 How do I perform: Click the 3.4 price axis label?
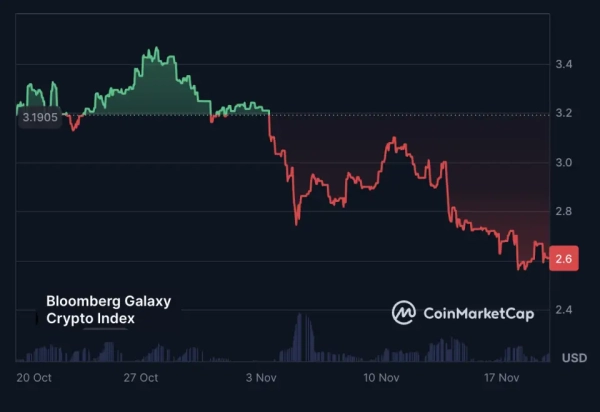click(564, 65)
